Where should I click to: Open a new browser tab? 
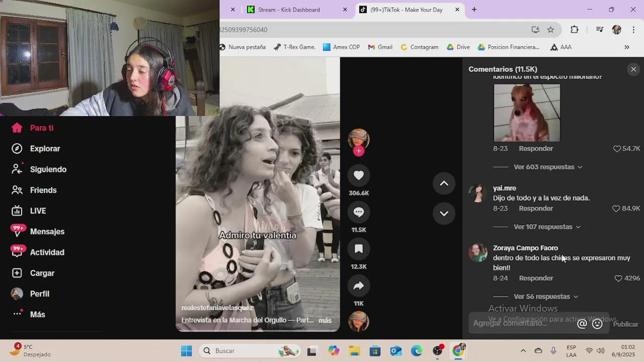click(x=474, y=10)
